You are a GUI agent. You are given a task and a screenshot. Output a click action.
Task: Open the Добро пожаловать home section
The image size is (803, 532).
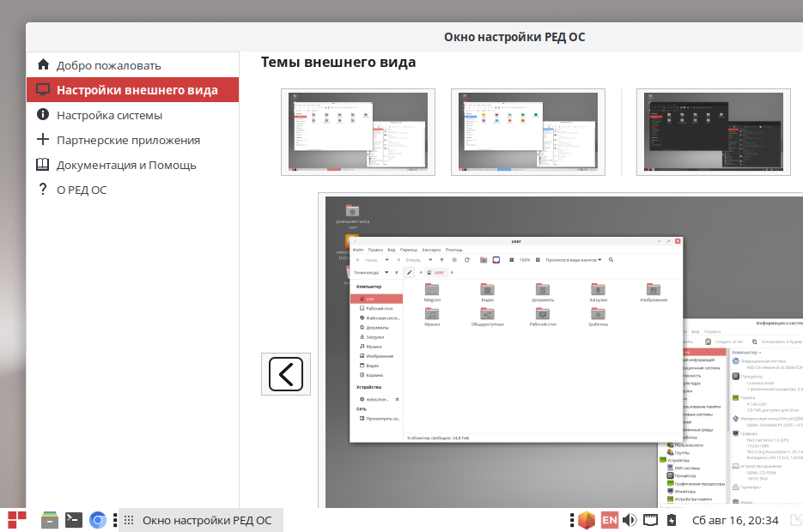[x=132, y=65]
